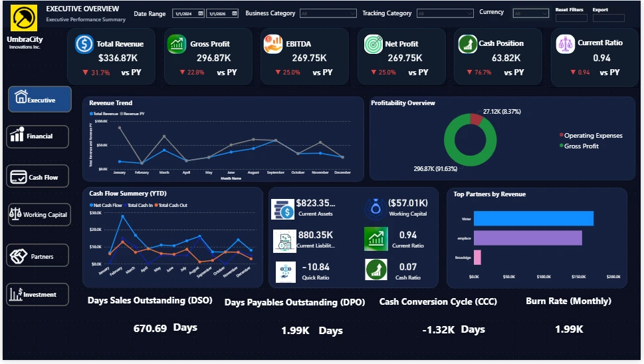This screenshot has height=364, width=644.
Task: Go to the Cash Flow page
Action: coord(37,176)
